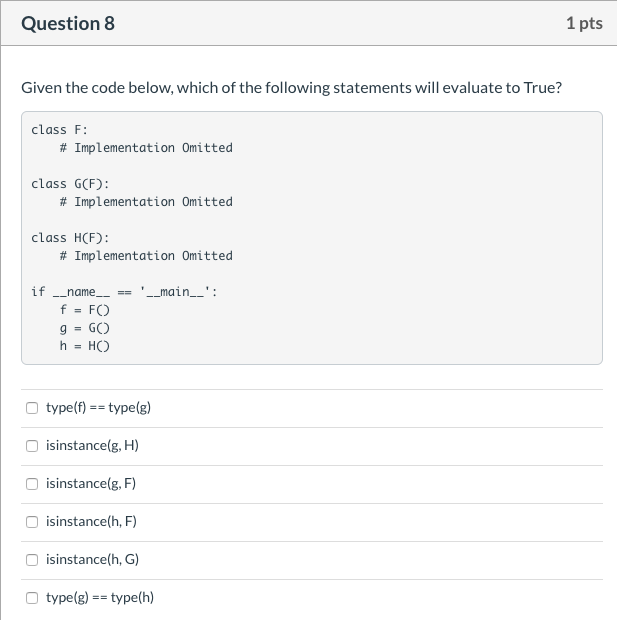Tick the isinstance(g, H) checkbox
The width and height of the screenshot is (617, 620).
coord(32,446)
